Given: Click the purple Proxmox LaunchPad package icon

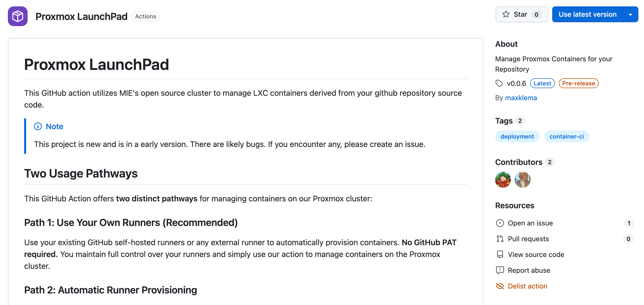Looking at the screenshot, I should 17,16.
